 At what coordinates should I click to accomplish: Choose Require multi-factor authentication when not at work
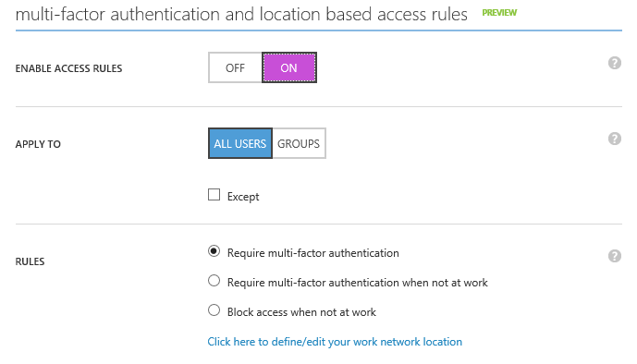coord(214,281)
